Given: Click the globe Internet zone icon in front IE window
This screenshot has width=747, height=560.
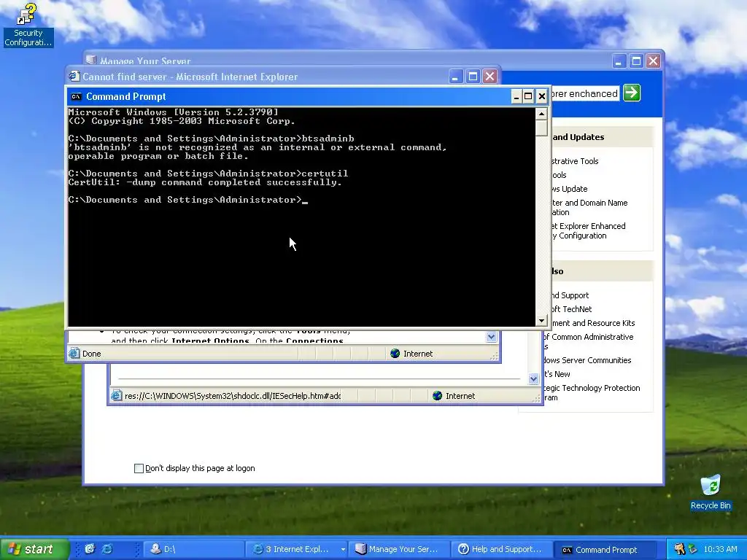Looking at the screenshot, I should (395, 354).
